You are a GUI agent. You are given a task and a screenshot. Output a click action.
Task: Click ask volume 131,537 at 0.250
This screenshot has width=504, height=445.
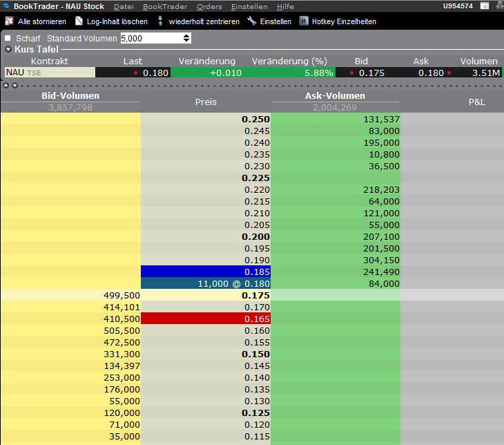point(381,119)
